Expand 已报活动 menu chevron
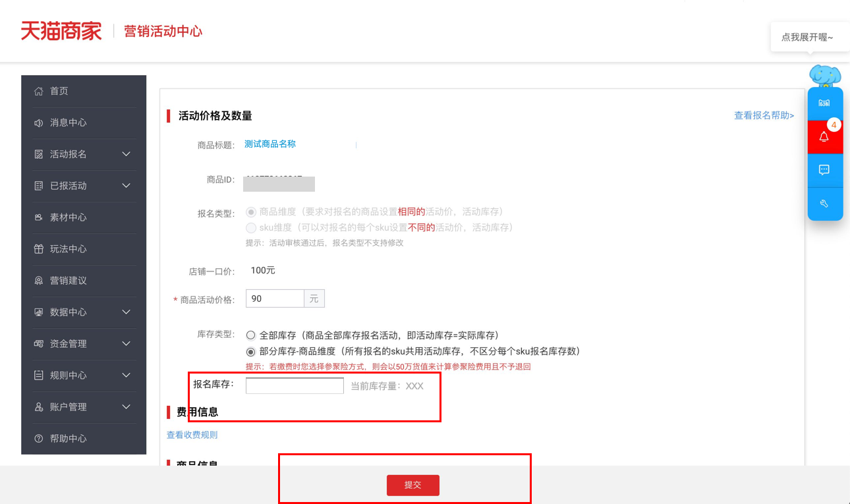The height and width of the screenshot is (504, 850). click(127, 186)
